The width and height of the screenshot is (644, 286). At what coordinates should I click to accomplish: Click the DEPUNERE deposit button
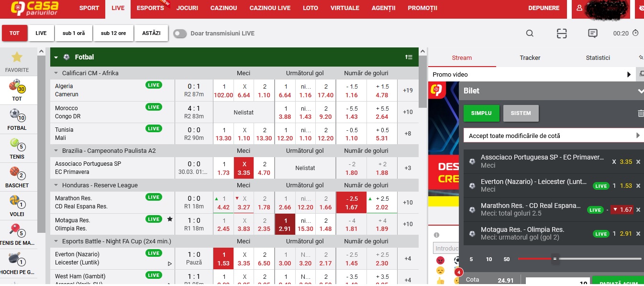coord(544,8)
